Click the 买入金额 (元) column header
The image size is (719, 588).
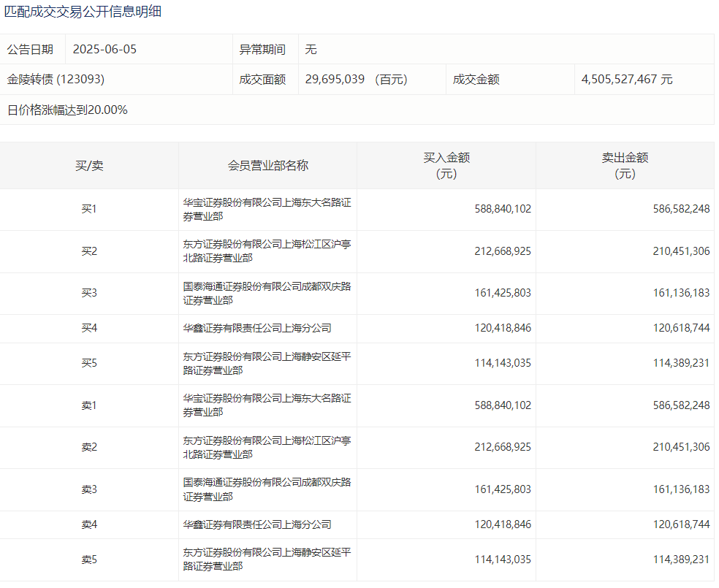pyautogui.click(x=446, y=166)
